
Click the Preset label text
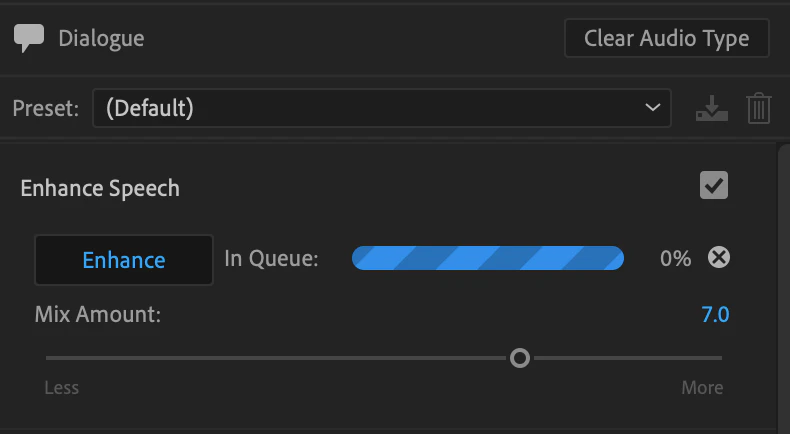[46, 108]
